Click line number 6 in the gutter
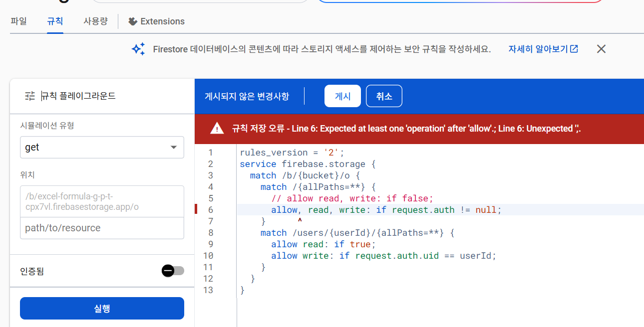Viewport: 644px width, 327px height. (x=211, y=210)
